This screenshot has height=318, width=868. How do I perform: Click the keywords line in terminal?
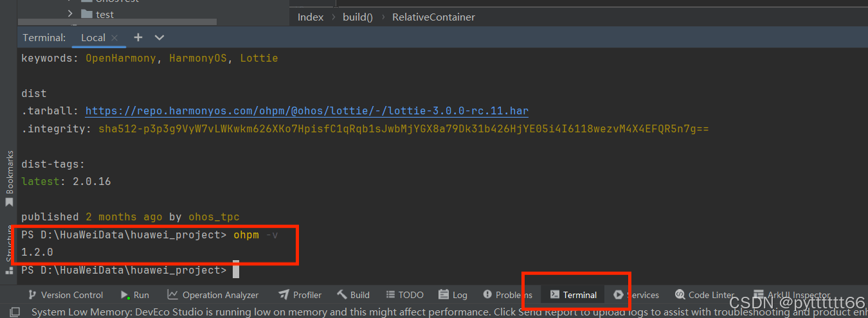point(150,58)
